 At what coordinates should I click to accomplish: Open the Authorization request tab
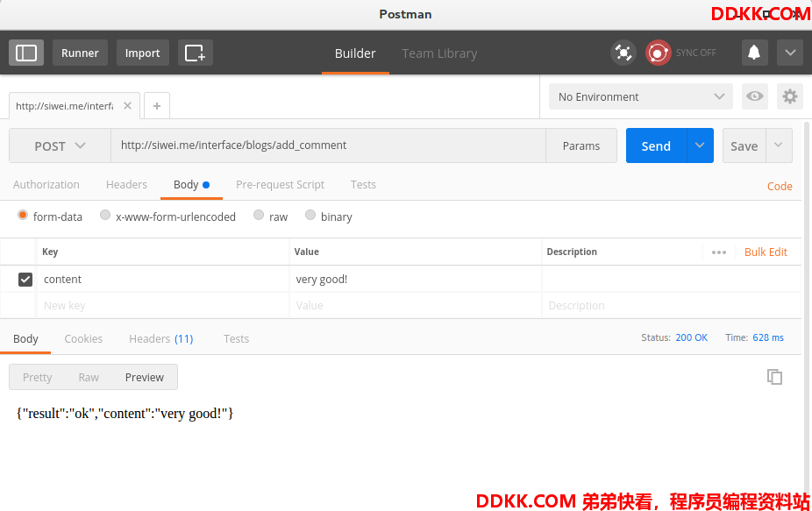tap(46, 185)
